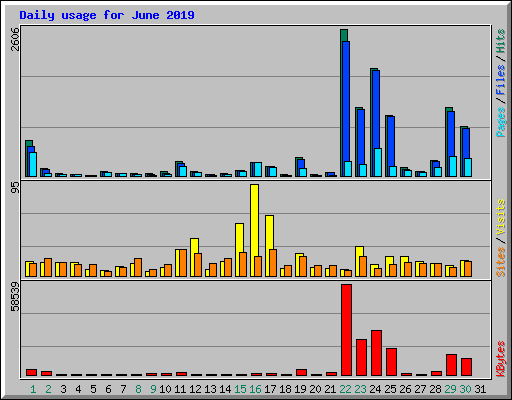Viewport: 512px width, 400px height.
Task: Click the 58539 KBytes axis label
Action: pos(15,296)
